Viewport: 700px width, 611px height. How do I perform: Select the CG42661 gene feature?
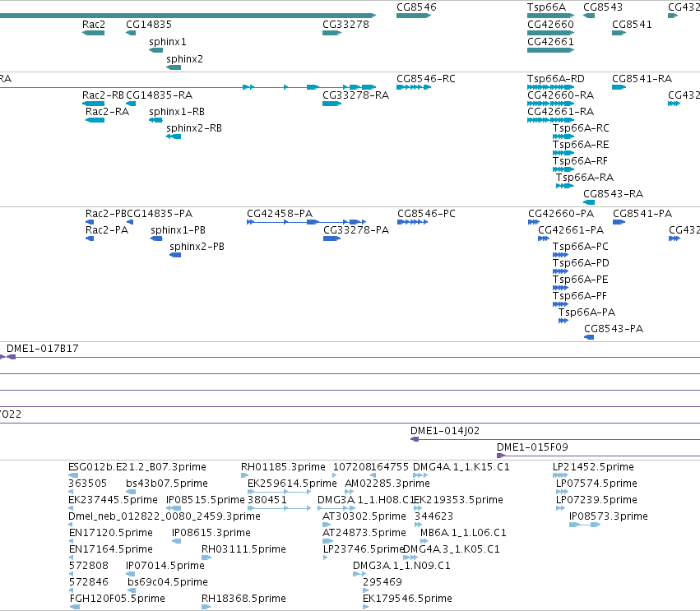(550, 50)
